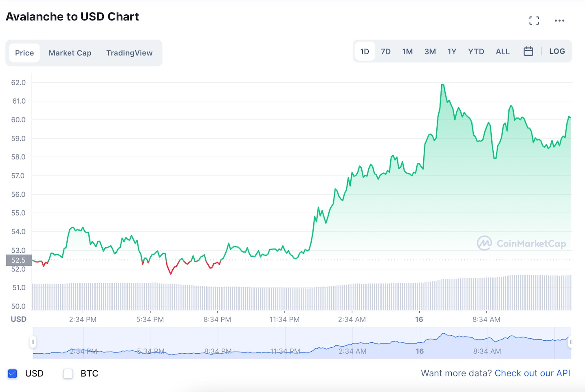This screenshot has height=392, width=585.
Task: Select the 1Y time range
Action: [452, 52]
